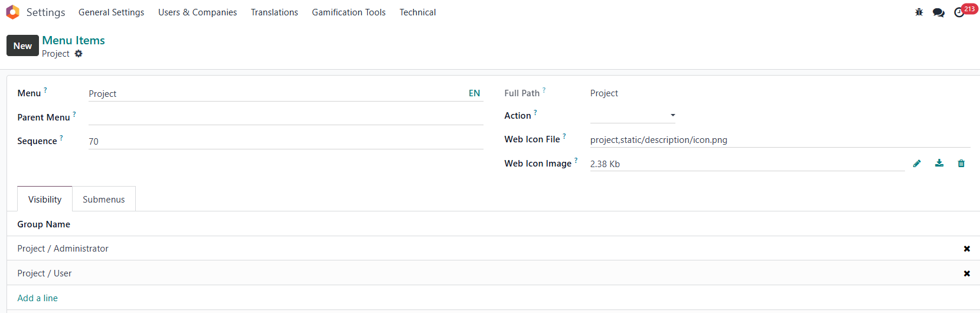Delete the Web Icon Image with trash
This screenshot has height=313, width=980.
click(x=961, y=164)
